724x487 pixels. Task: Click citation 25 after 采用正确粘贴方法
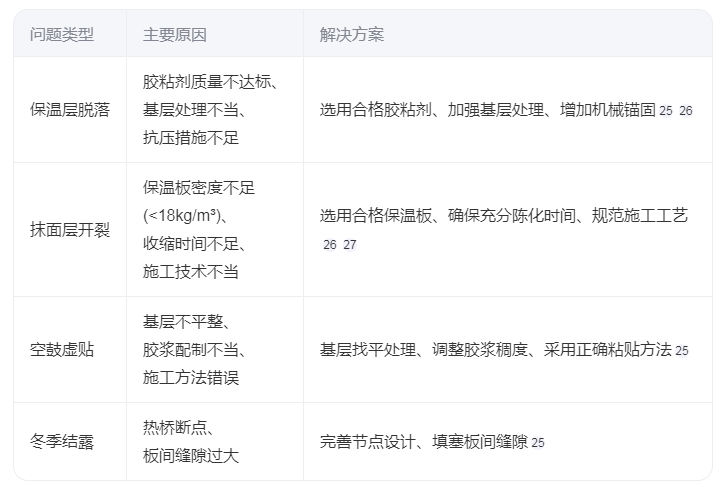click(x=682, y=351)
